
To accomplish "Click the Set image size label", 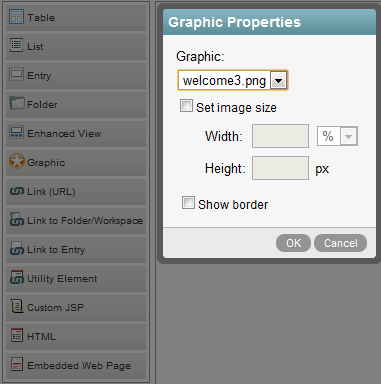I will [x=236, y=108].
